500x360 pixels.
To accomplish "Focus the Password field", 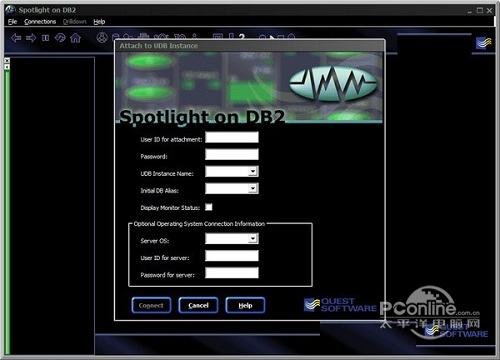I will [x=232, y=154].
